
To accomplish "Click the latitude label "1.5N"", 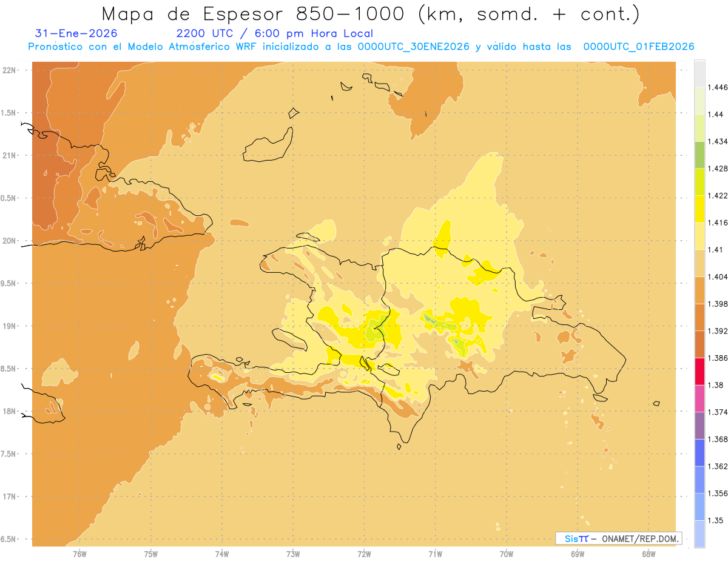I will pos(9,113).
